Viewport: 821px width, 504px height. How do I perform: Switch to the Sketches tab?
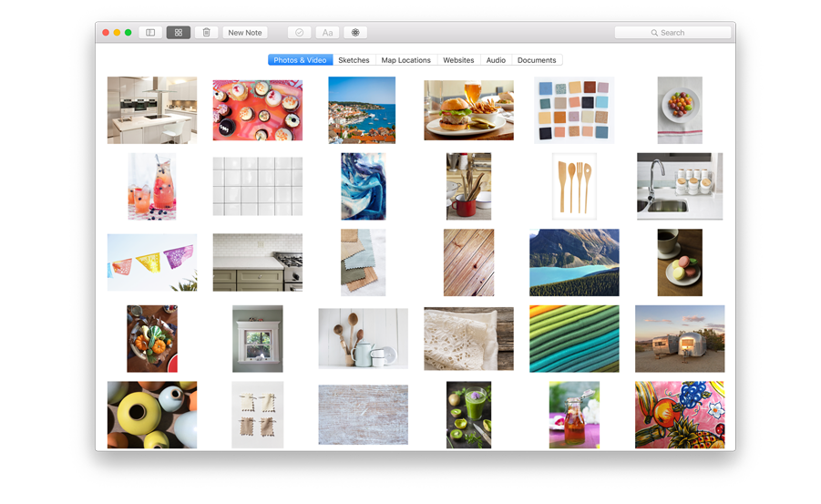pos(354,60)
